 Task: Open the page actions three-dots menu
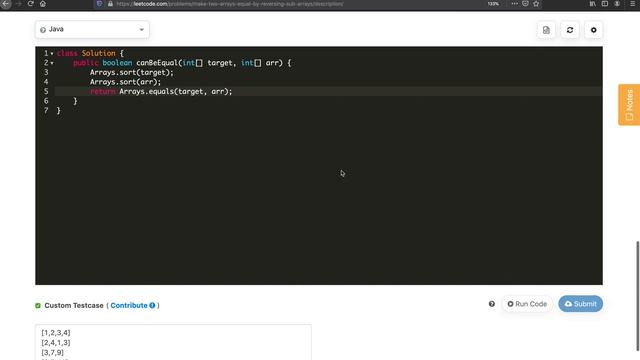tap(514, 4)
